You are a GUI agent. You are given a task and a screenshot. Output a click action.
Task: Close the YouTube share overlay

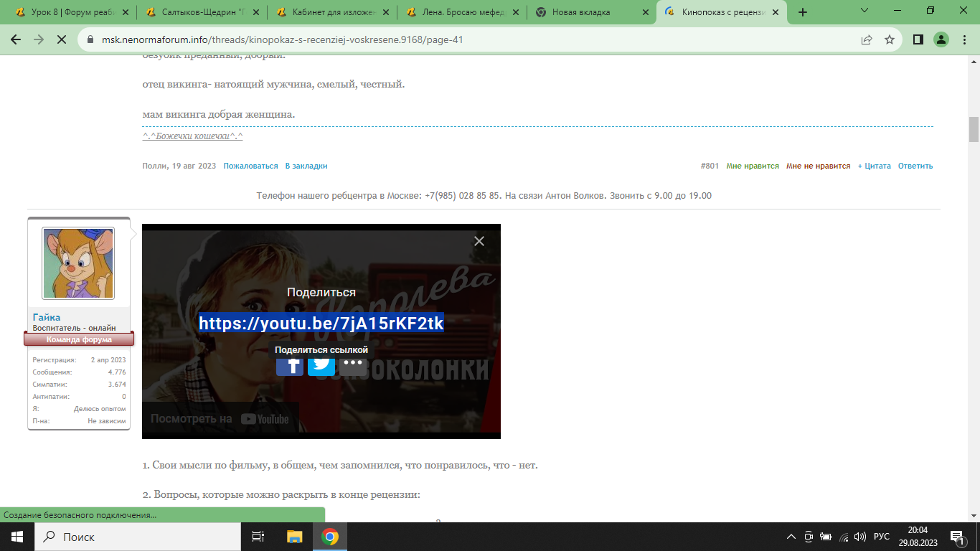479,241
